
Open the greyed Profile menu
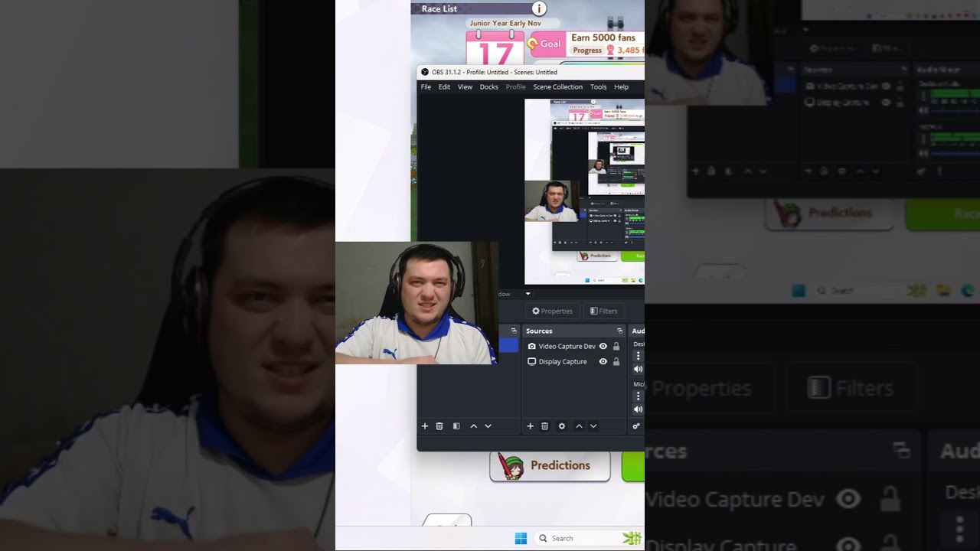coord(515,86)
